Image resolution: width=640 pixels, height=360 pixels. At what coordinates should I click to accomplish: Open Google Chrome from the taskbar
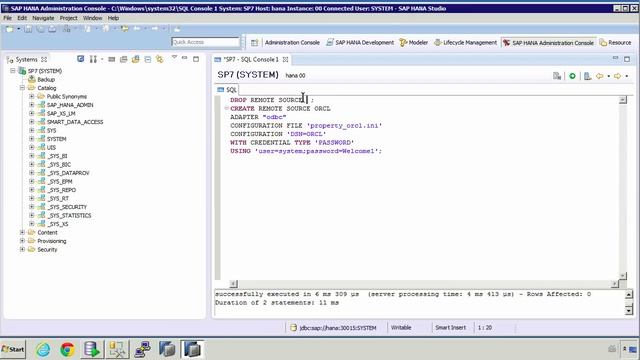(68, 349)
